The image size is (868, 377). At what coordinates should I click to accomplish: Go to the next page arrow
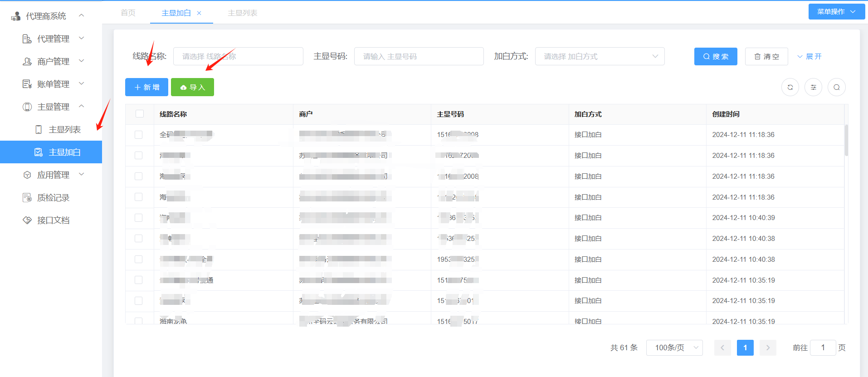pyautogui.click(x=768, y=348)
